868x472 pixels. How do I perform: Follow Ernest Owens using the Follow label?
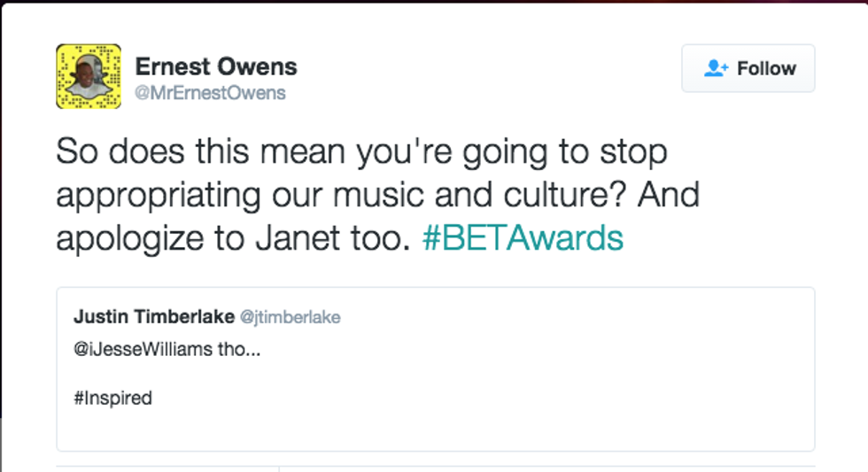766,69
